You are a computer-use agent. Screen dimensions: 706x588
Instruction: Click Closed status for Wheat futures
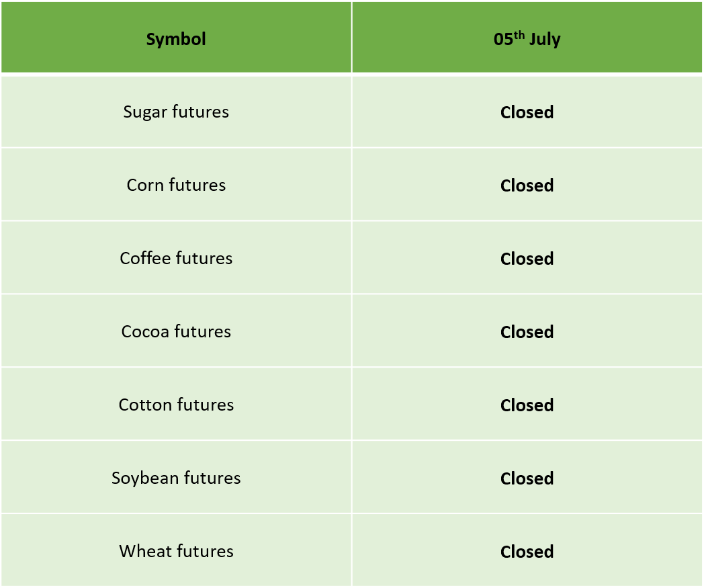[x=527, y=552]
